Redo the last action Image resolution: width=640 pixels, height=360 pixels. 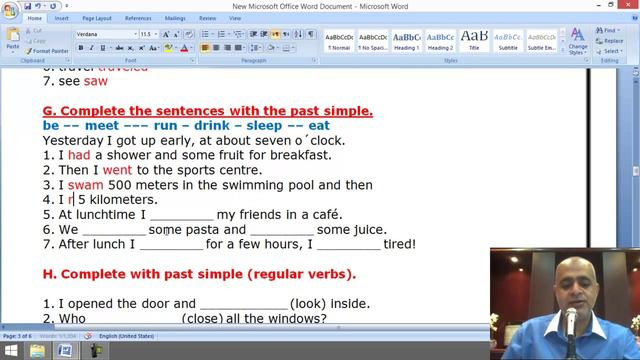(53, 6)
